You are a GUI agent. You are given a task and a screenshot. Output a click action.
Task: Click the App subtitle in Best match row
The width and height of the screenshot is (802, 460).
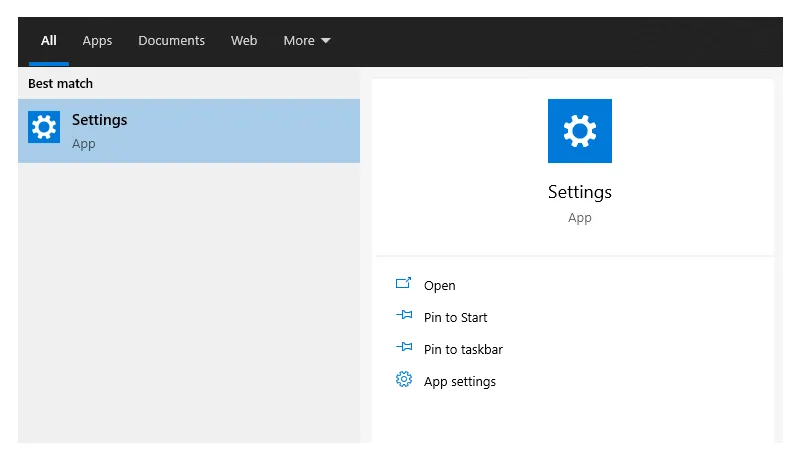point(83,144)
